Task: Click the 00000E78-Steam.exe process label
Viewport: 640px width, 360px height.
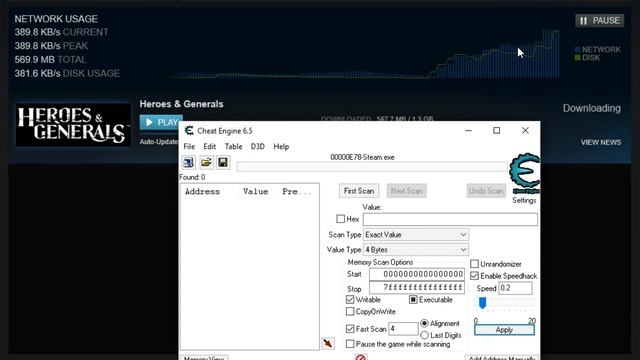Action: pos(362,157)
